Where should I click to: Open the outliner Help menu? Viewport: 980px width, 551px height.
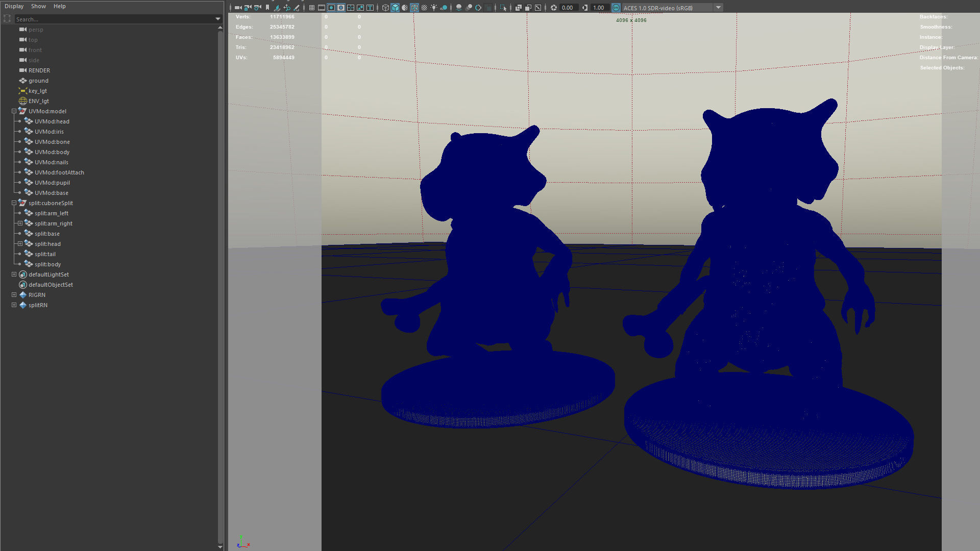[x=60, y=6]
